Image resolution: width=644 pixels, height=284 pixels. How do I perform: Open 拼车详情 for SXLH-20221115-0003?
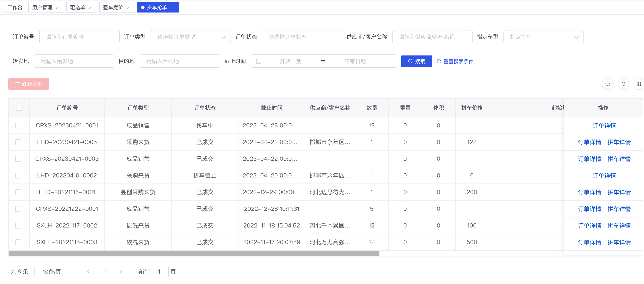(619, 242)
